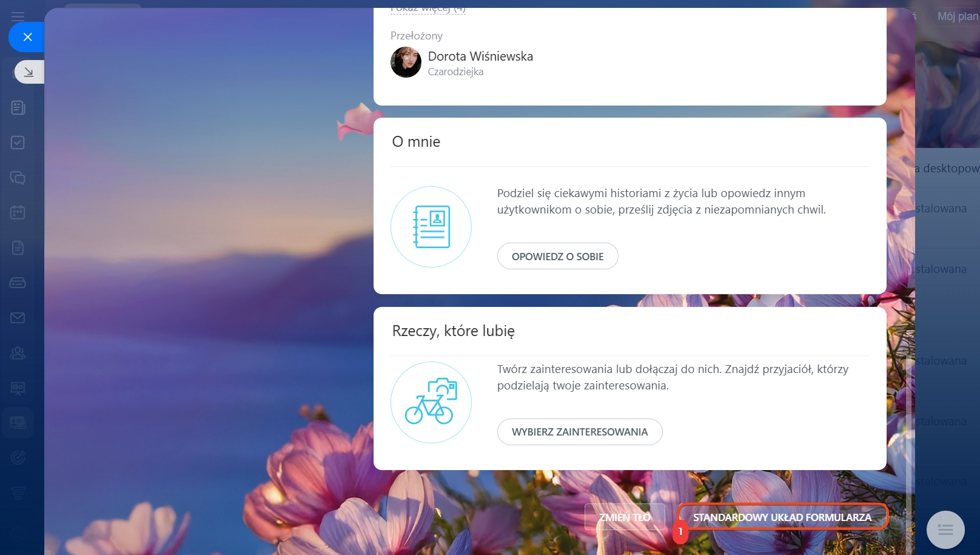Click the minimize slider arrow icon
This screenshot has height=555, width=980.
[29, 72]
